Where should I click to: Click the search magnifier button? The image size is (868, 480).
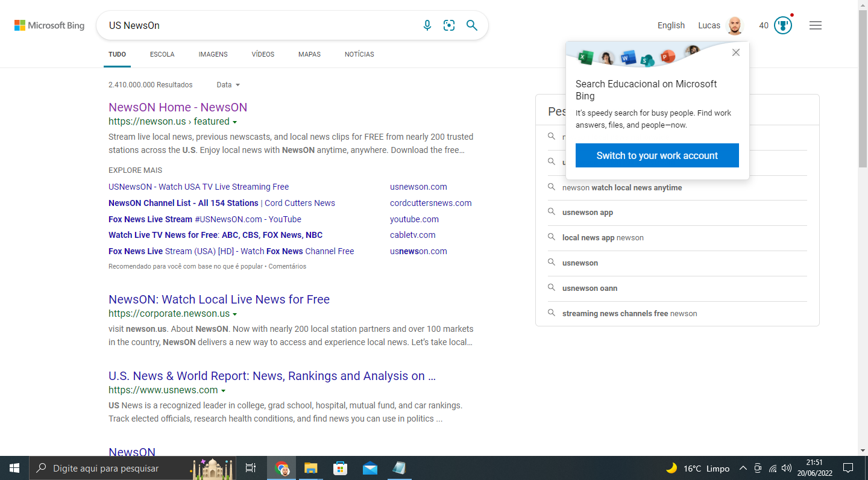[472, 25]
